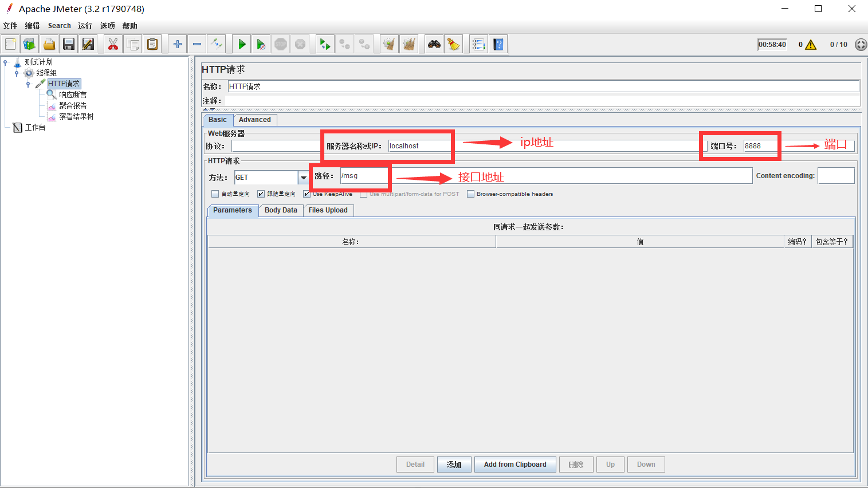868x488 pixels.
Task: Save the test plan with the floppy icon
Action: (69, 44)
